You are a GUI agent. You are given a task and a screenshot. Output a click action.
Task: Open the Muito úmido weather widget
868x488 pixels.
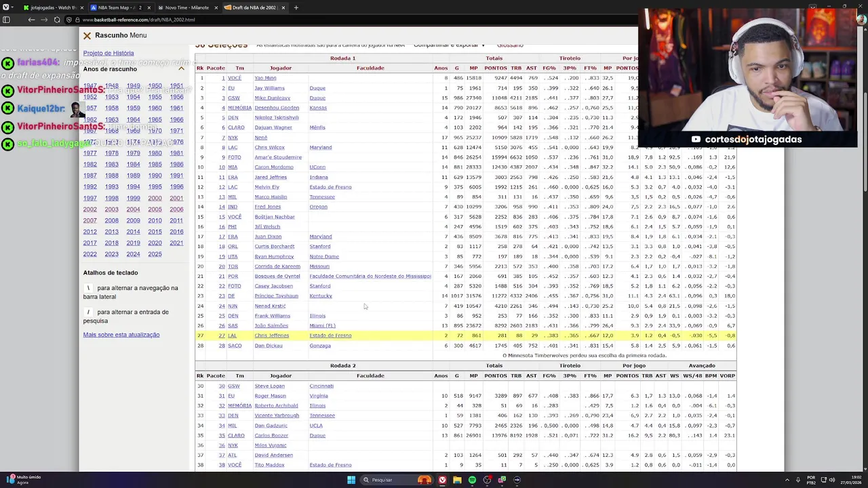24,480
